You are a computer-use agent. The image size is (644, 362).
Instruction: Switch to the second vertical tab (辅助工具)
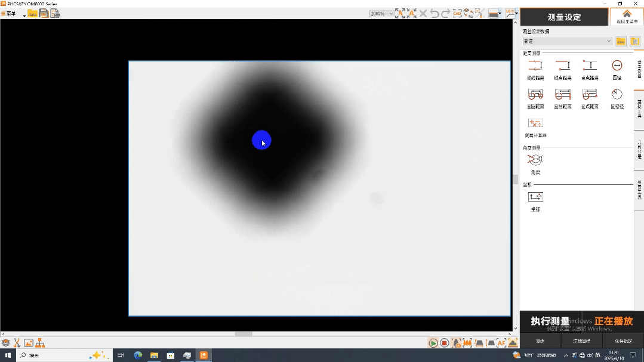coord(639,110)
